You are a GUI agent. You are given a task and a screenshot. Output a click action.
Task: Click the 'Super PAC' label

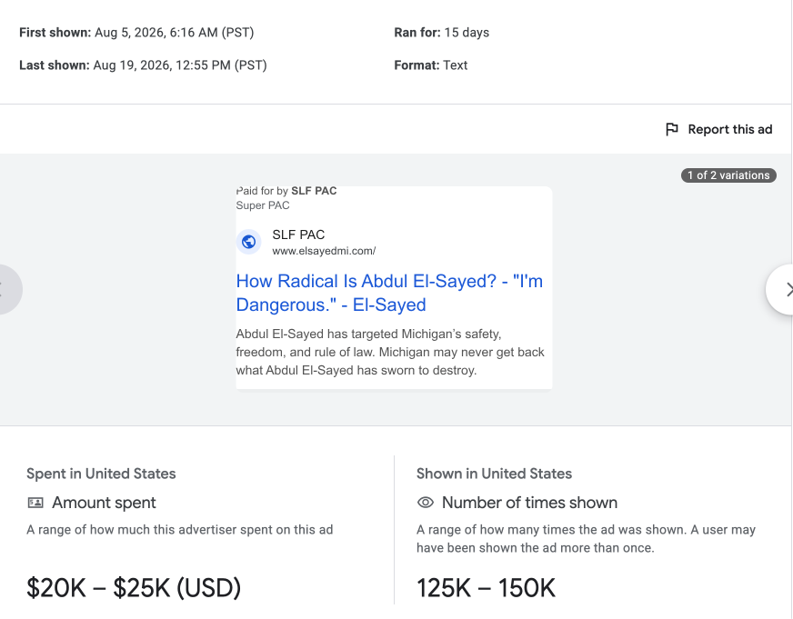pyautogui.click(x=262, y=205)
